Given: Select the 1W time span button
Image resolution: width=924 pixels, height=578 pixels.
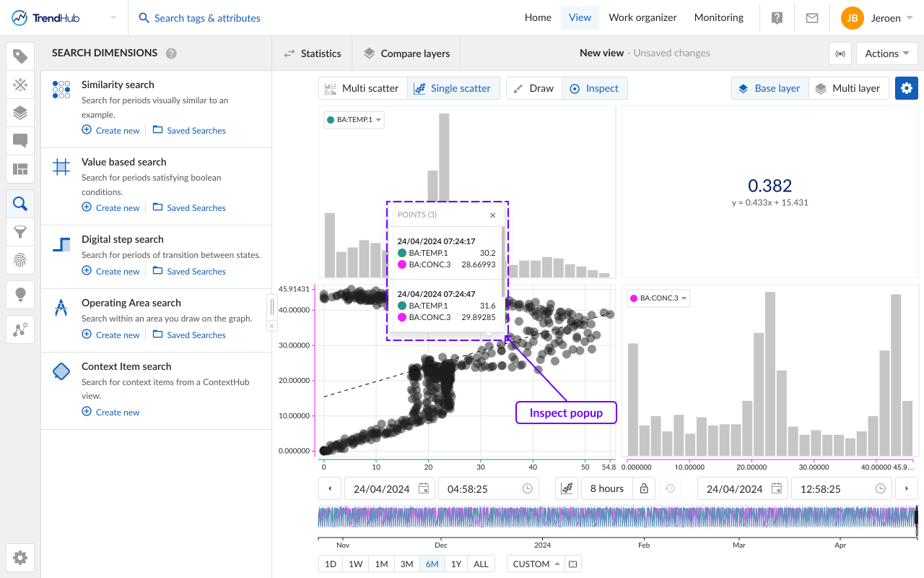Looking at the screenshot, I should click(355, 564).
